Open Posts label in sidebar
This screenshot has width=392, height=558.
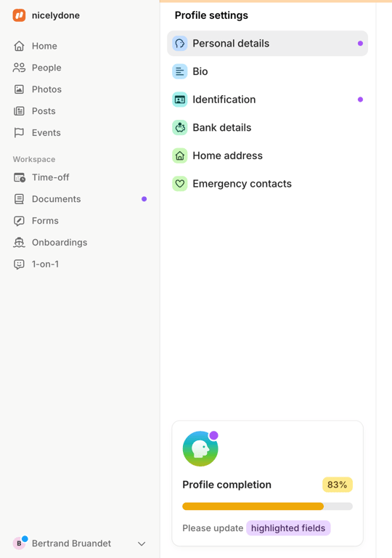tap(44, 111)
